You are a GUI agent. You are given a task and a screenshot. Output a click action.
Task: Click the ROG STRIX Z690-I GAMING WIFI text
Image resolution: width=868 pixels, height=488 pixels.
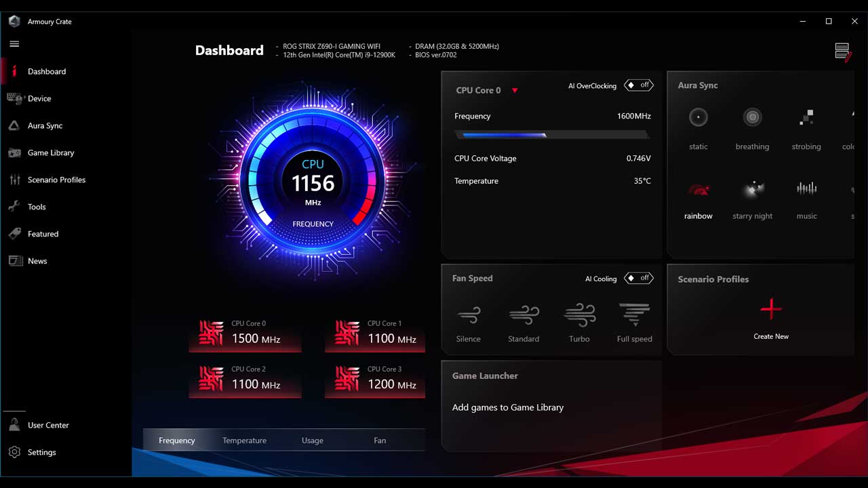coord(332,47)
